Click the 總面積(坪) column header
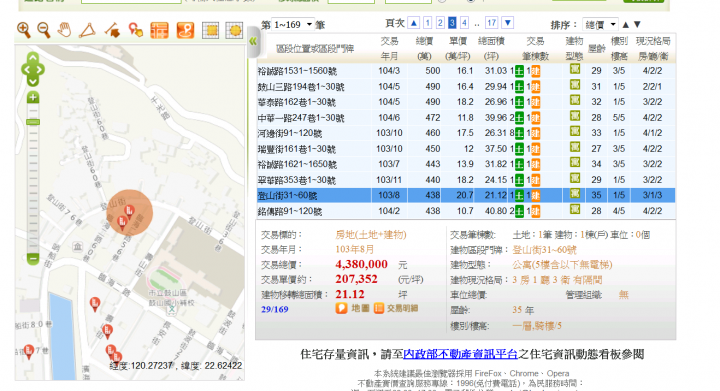This screenshot has width=720, height=391. click(491, 49)
